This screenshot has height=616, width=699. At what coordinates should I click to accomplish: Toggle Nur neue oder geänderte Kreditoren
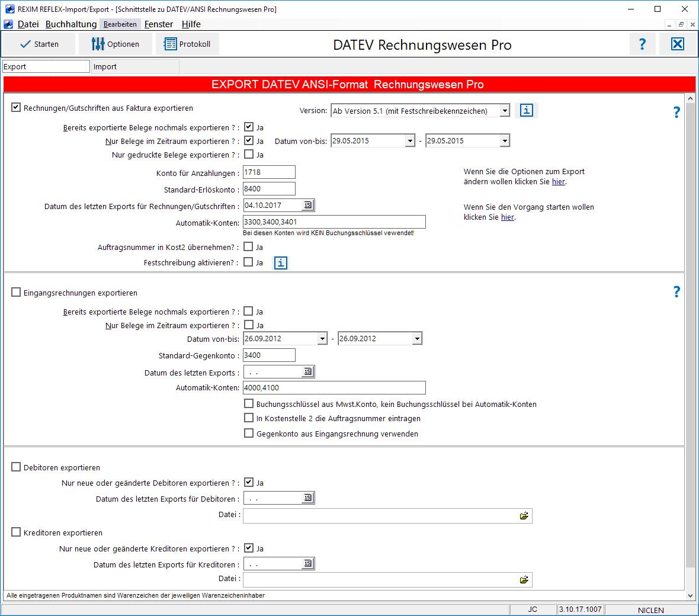click(x=249, y=548)
